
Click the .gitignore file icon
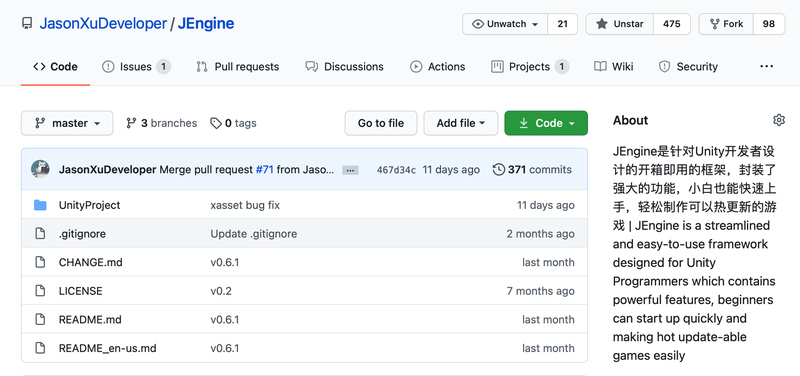[40, 234]
